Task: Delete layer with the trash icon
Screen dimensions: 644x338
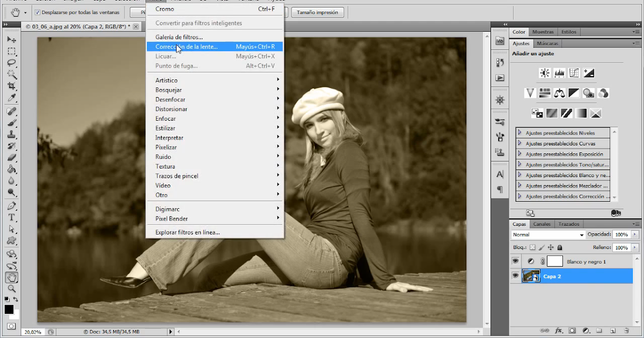Action: (627, 330)
